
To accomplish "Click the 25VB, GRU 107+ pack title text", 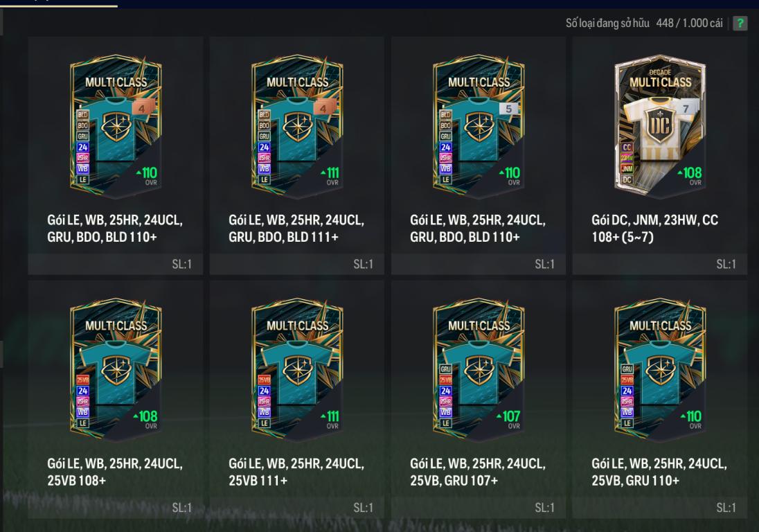I will [x=478, y=472].
